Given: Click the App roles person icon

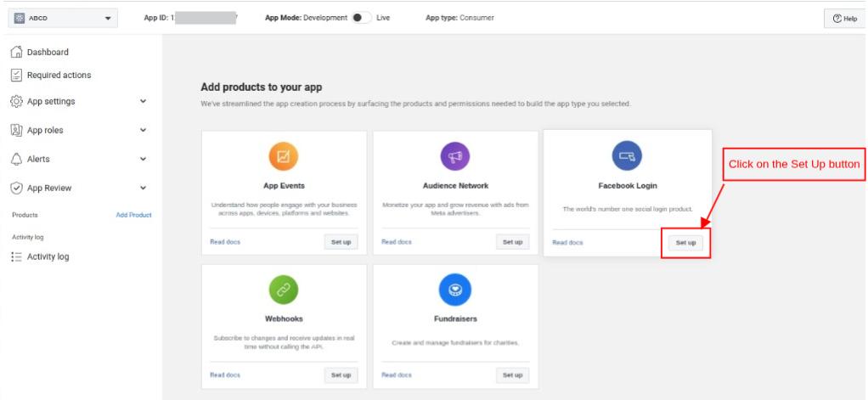Looking at the screenshot, I should pos(17,131).
